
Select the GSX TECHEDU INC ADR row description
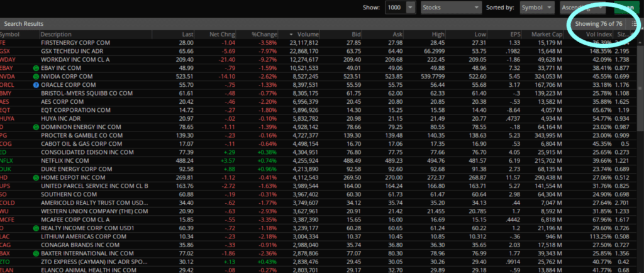click(x=72, y=52)
